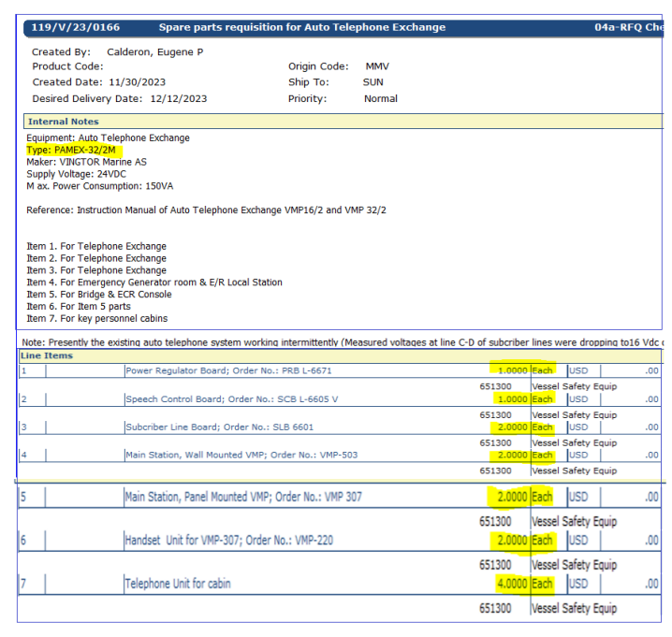Click line number 5 cell

(x=23, y=497)
